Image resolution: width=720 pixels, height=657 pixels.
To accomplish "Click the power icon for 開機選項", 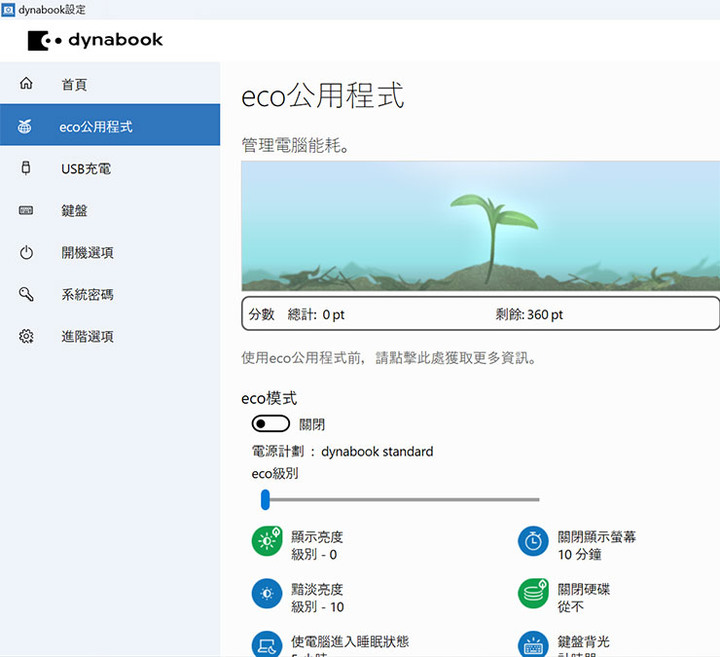I will pos(26,253).
